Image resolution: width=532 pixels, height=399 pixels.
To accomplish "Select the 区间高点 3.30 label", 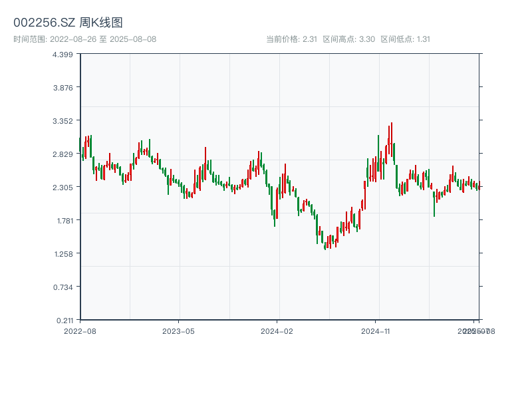I will (x=348, y=39).
